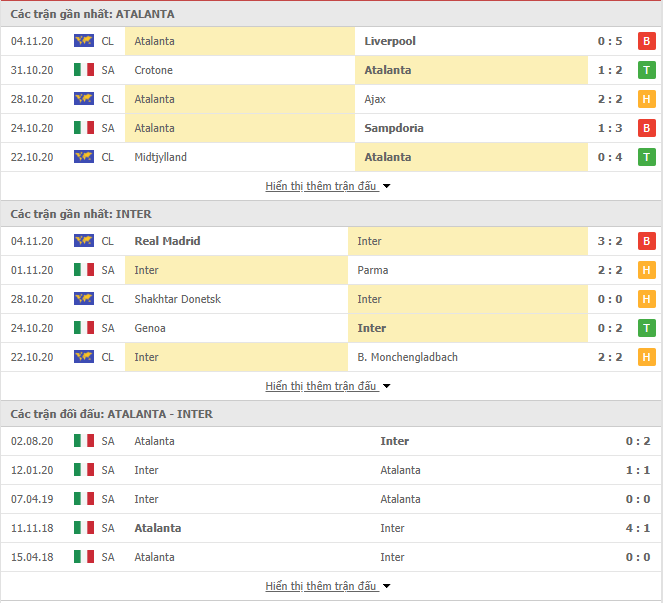Viewport: 663px width, 603px height.
Task: Click Italy flag icon on Atalanta–Sampdoria row
Action: 84,128
